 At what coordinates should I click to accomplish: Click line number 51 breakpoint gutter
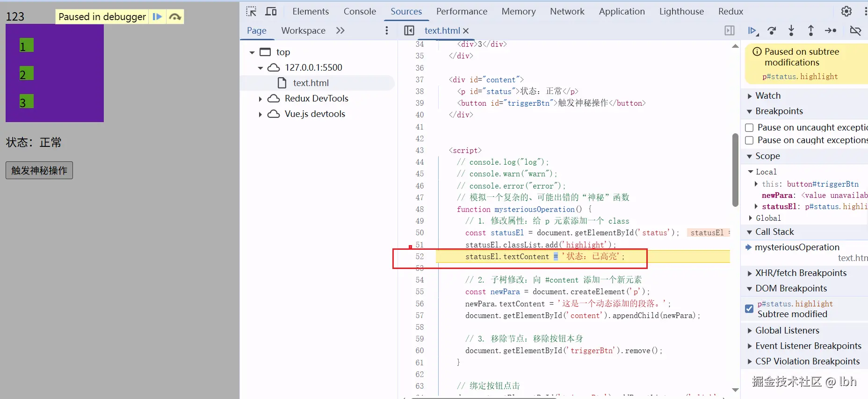[420, 245]
